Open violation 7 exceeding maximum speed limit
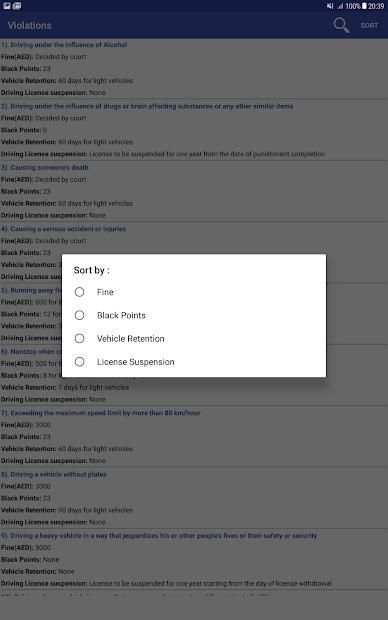 (100, 413)
